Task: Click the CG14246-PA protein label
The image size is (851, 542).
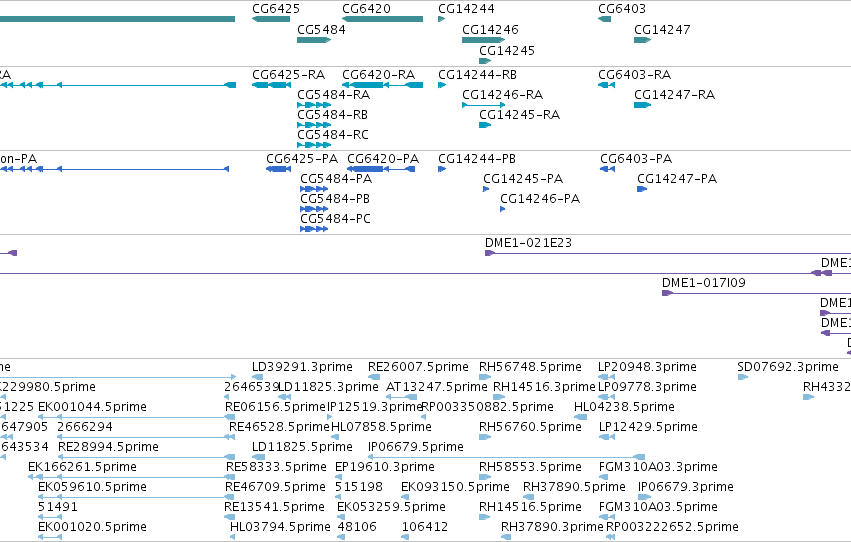Action: click(540, 199)
